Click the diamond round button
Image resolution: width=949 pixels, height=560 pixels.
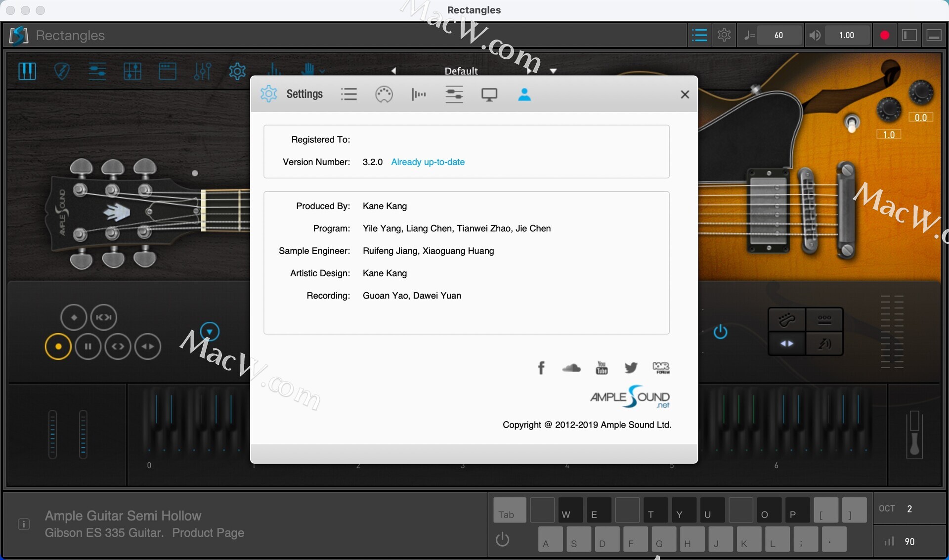point(74,317)
